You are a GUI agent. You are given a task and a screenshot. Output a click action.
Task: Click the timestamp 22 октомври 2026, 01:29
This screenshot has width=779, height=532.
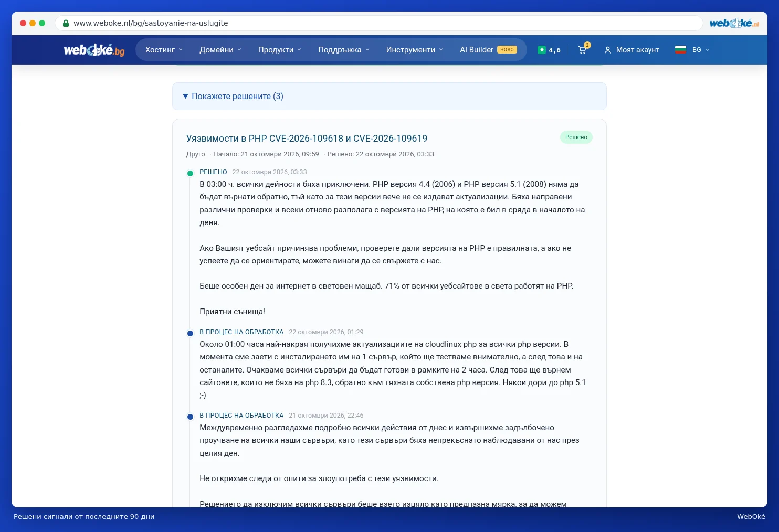point(326,332)
